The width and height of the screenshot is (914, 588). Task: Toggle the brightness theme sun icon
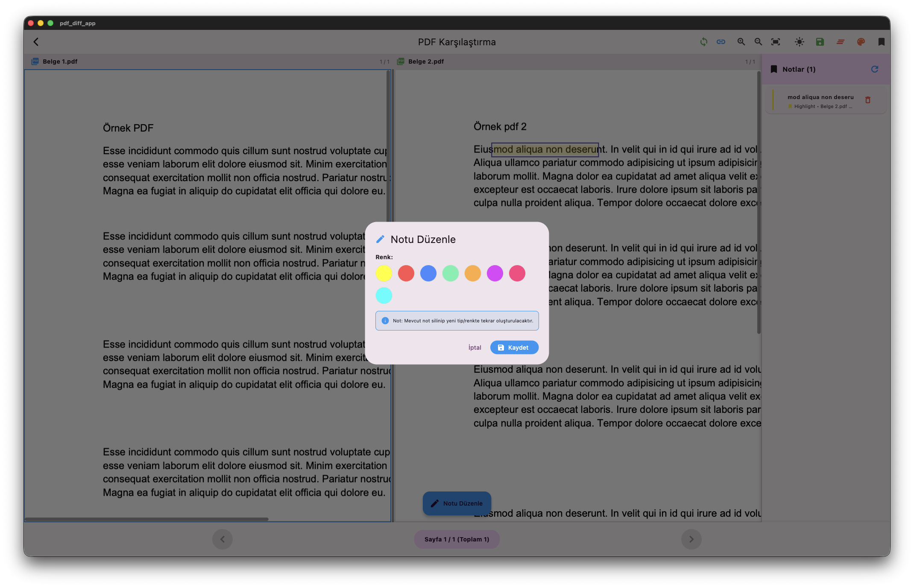(799, 42)
